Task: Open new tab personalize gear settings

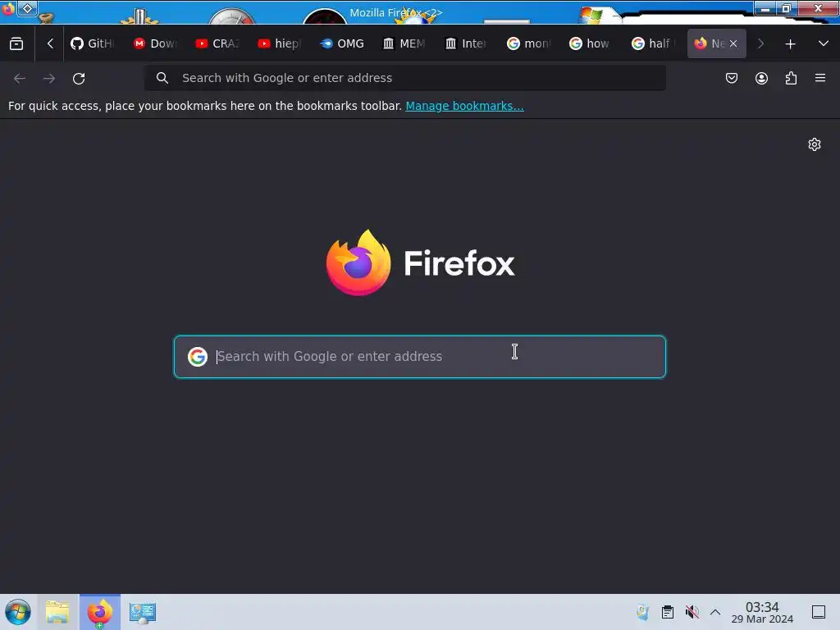Action: [815, 144]
